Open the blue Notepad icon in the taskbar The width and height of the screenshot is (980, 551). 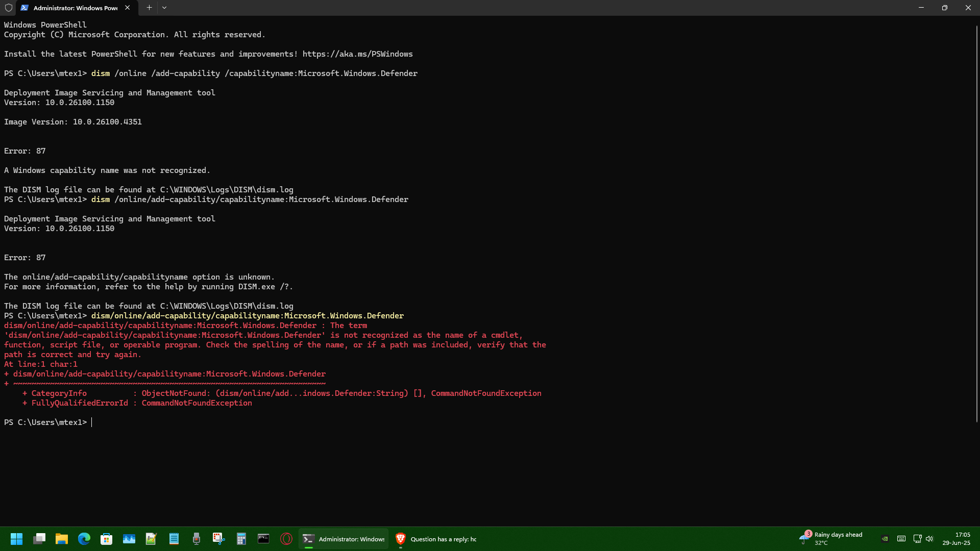pyautogui.click(x=174, y=539)
